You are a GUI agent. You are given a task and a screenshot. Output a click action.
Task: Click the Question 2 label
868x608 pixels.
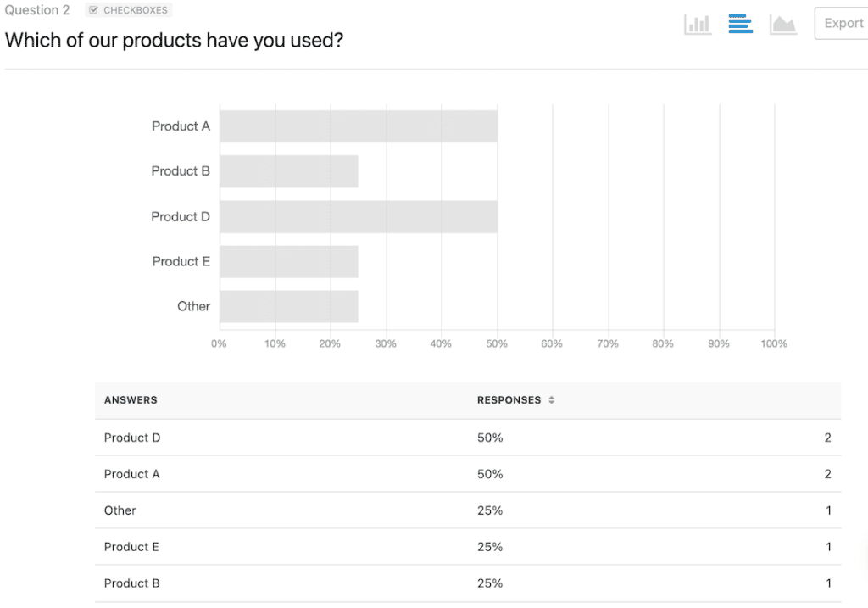[36, 9]
